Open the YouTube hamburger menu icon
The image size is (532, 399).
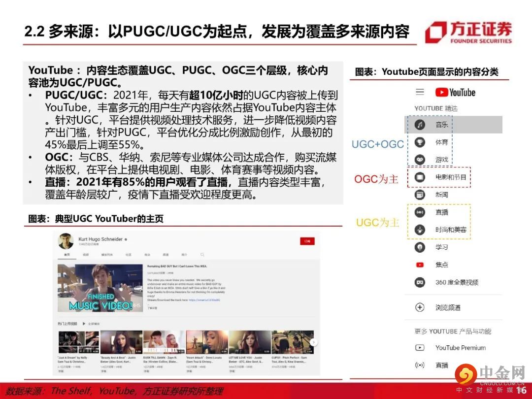click(x=420, y=92)
